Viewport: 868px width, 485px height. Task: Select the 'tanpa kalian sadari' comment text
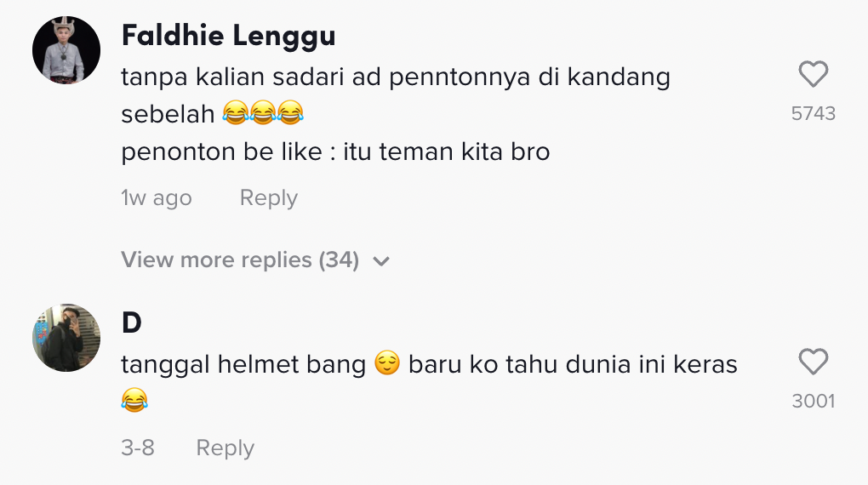point(395,77)
